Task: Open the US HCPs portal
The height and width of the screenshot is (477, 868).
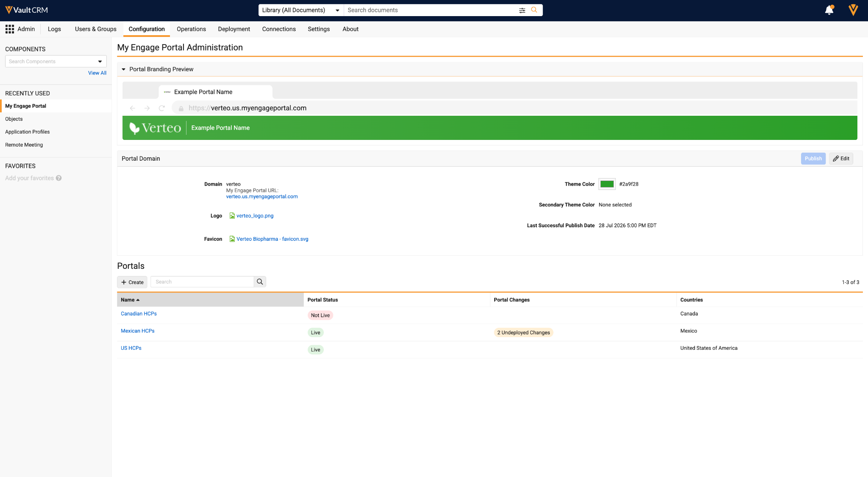Action: tap(131, 348)
